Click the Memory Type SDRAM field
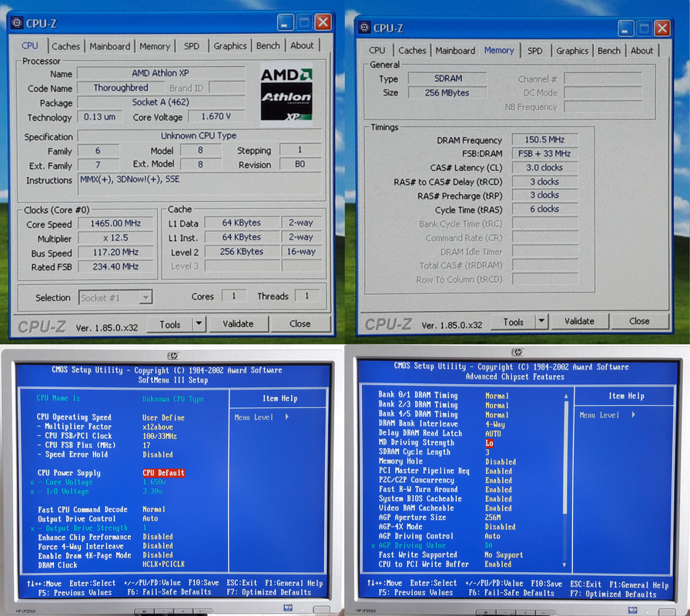Image resolution: width=690 pixels, height=616 pixels. pos(447,79)
